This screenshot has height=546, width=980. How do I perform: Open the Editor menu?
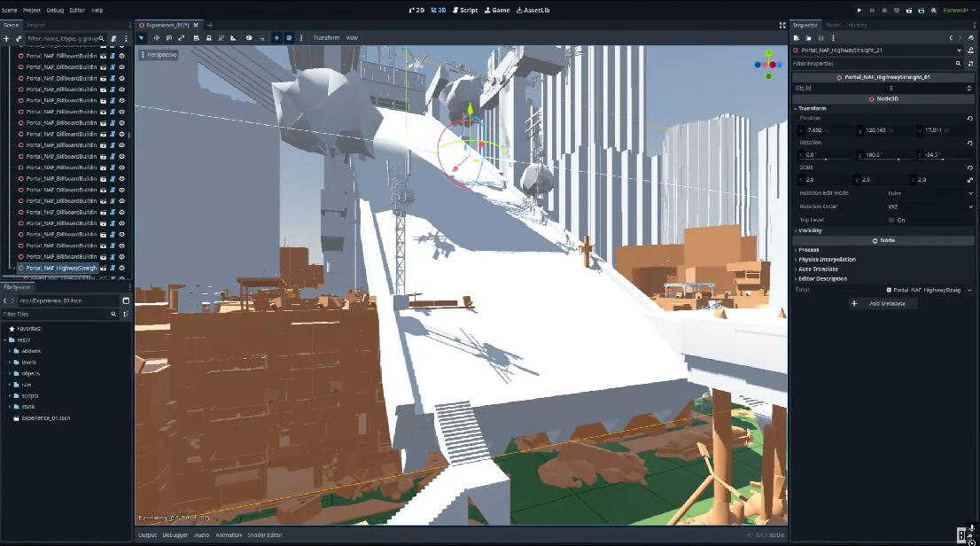tap(77, 10)
